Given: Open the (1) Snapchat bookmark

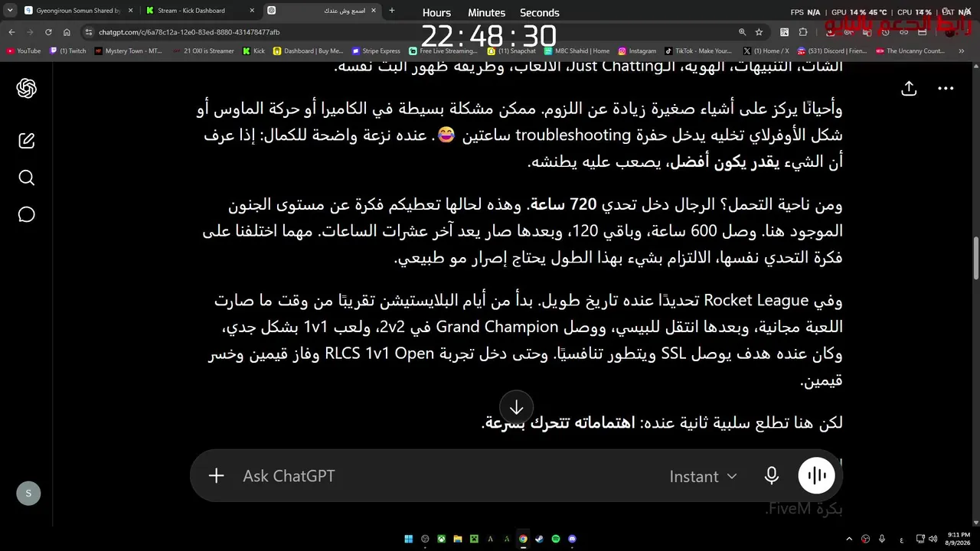Looking at the screenshot, I should tap(511, 51).
